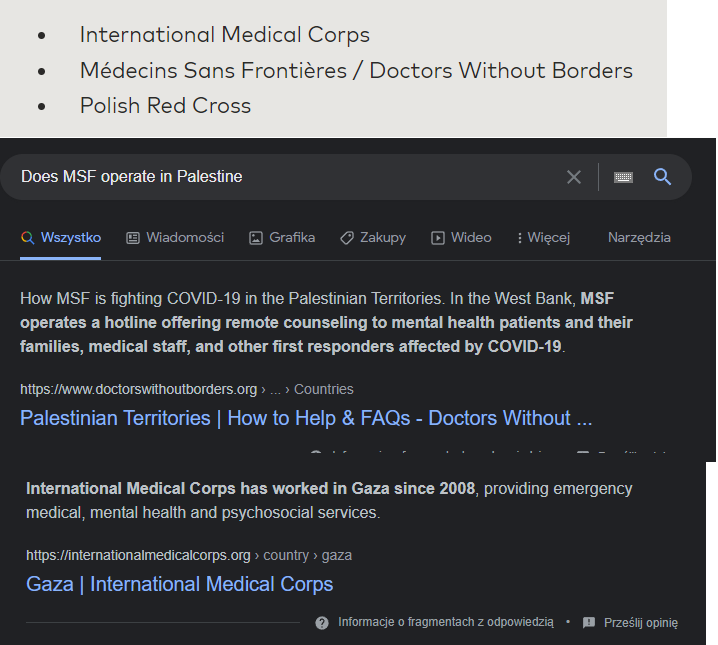The height and width of the screenshot is (645, 718).
Task: Select the 'Polish Red Cross' list item
Action: (165, 106)
